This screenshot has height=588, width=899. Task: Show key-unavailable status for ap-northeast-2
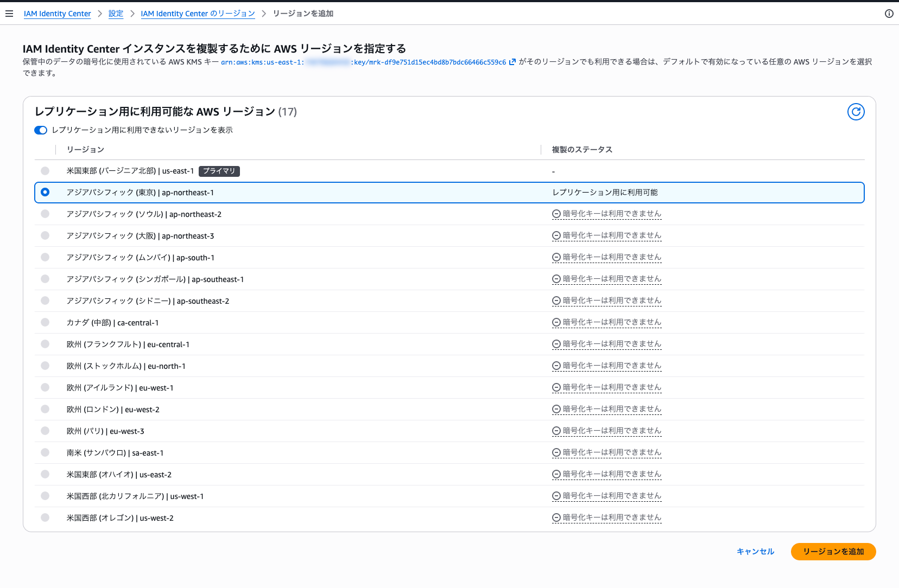coord(607,214)
